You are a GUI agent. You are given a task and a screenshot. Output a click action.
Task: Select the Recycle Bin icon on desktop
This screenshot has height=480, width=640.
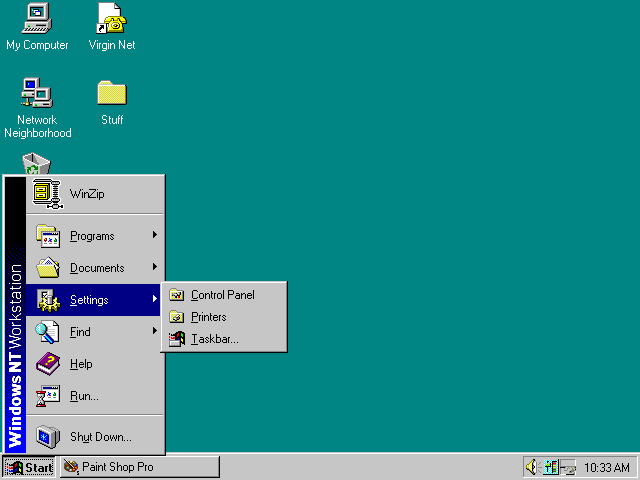pos(36,164)
